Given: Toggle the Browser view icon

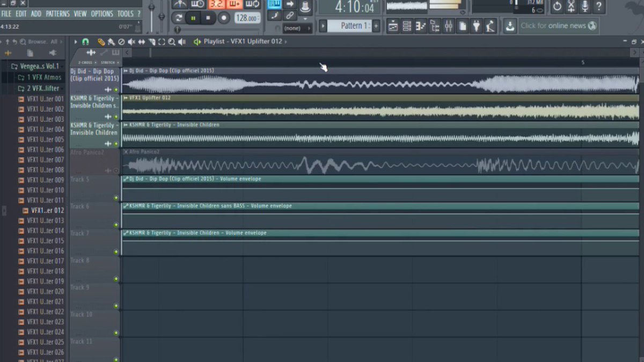Looking at the screenshot, I should point(435,26).
